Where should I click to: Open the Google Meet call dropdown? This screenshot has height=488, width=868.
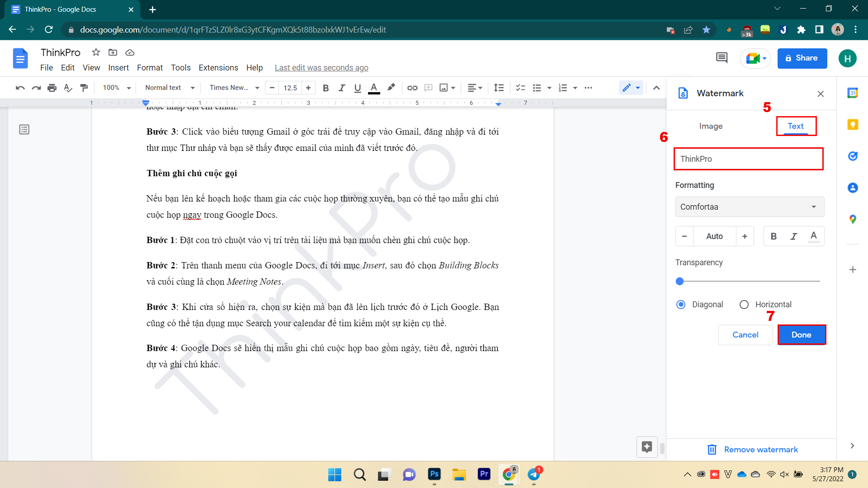[755, 58]
